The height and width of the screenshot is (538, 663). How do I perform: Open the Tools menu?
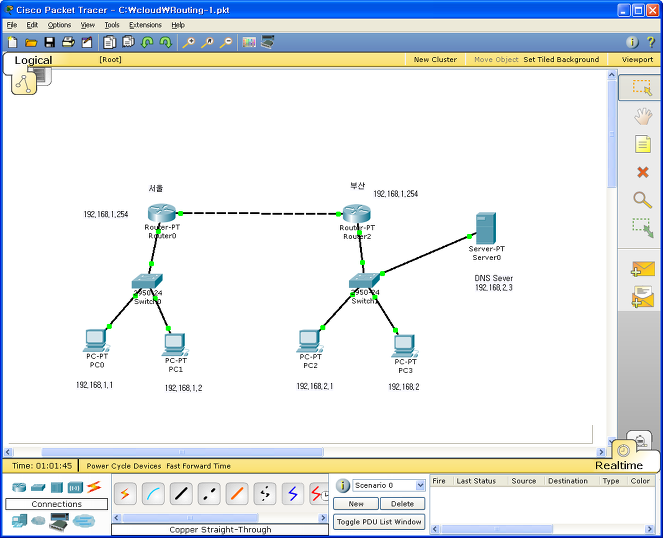pos(112,25)
